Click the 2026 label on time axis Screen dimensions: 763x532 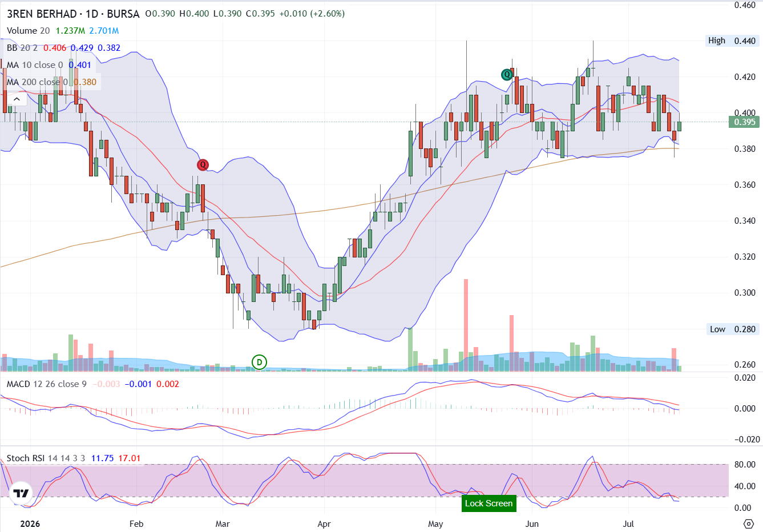point(30,523)
